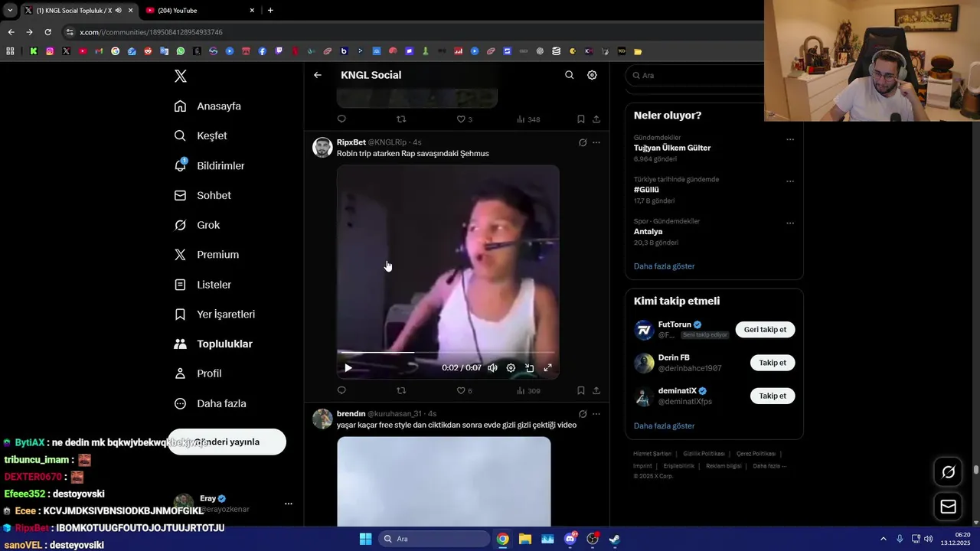Open Topluluklar communities
Viewport: 980px width, 551px height.
213,344
